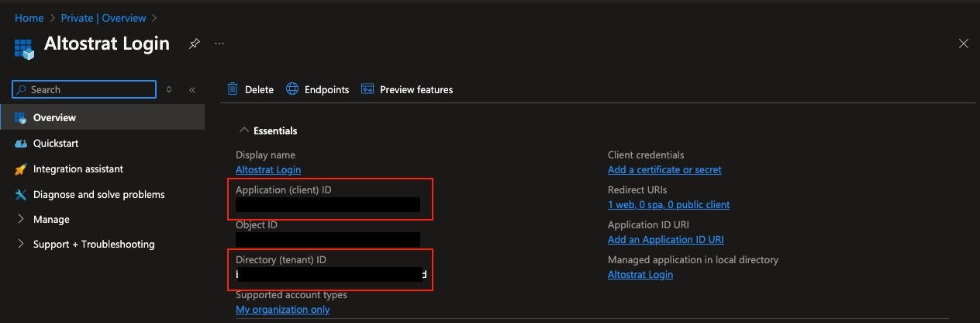Open the more options ellipsis menu

coord(219,43)
